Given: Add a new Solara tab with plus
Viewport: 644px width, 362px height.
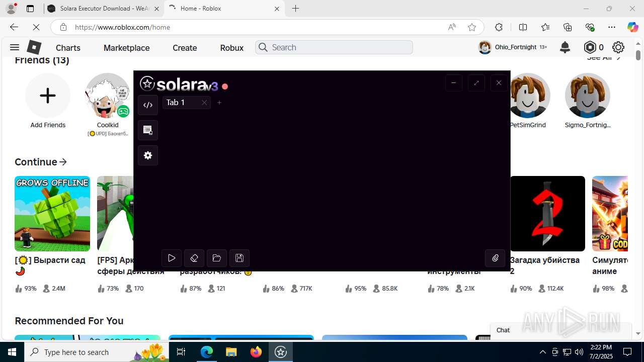Looking at the screenshot, I should click(x=219, y=103).
